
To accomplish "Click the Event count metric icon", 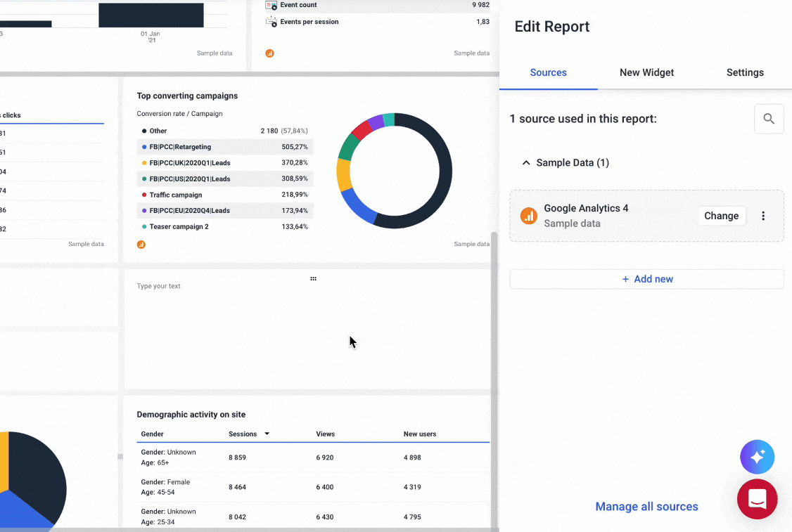I will [272, 5].
